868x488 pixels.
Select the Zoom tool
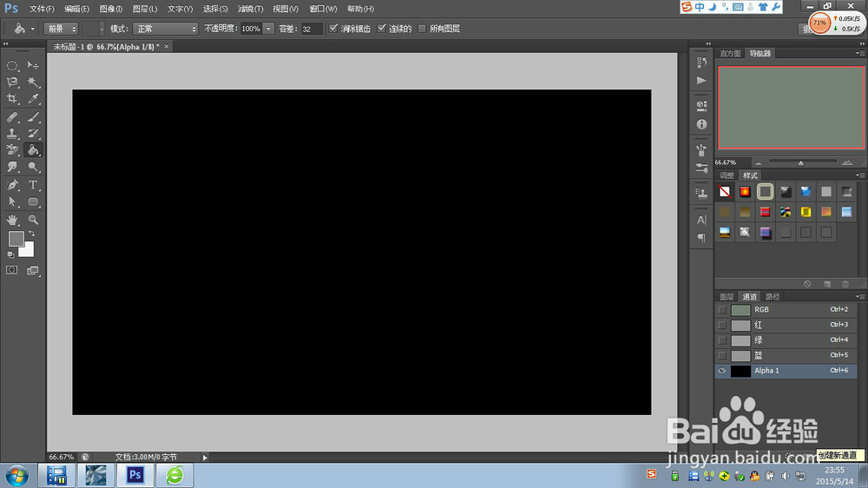click(x=33, y=220)
